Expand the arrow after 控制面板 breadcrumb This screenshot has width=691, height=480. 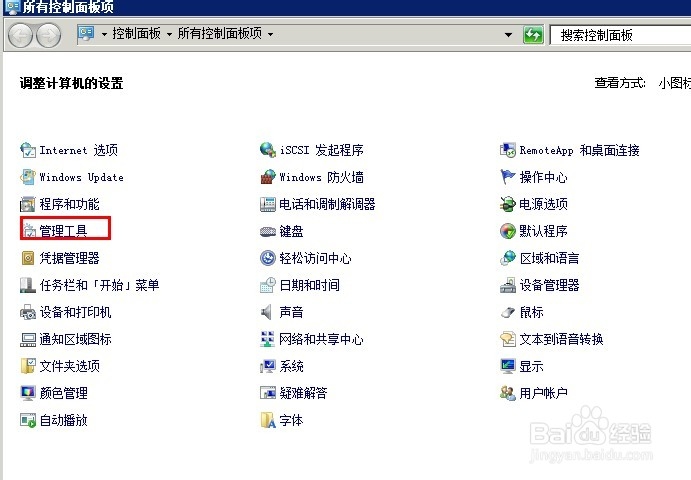(169, 34)
